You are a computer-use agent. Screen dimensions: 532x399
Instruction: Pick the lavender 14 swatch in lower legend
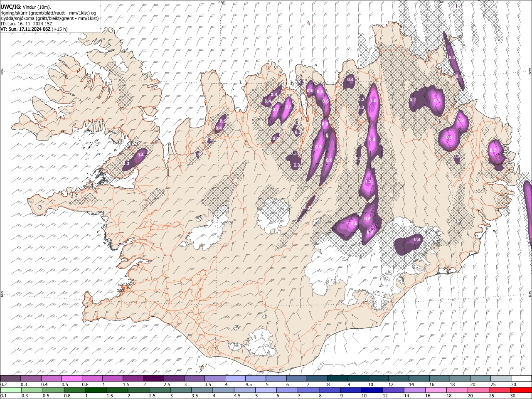[414, 390]
